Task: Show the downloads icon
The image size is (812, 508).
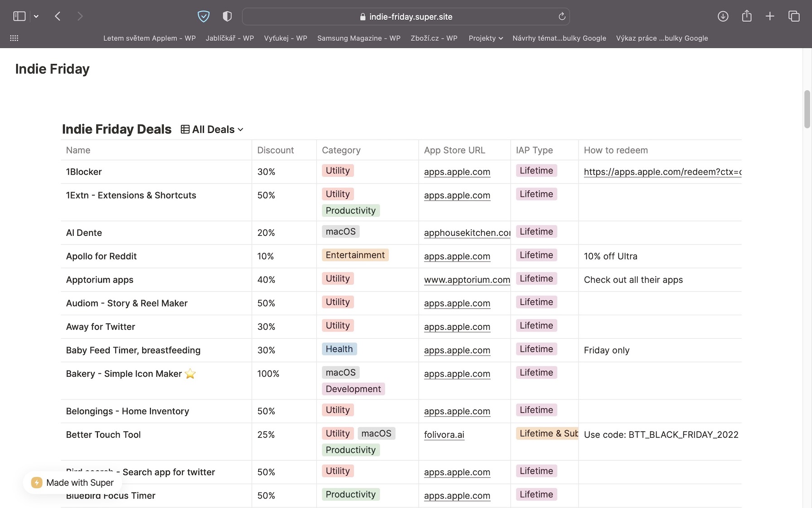Action: point(723,16)
